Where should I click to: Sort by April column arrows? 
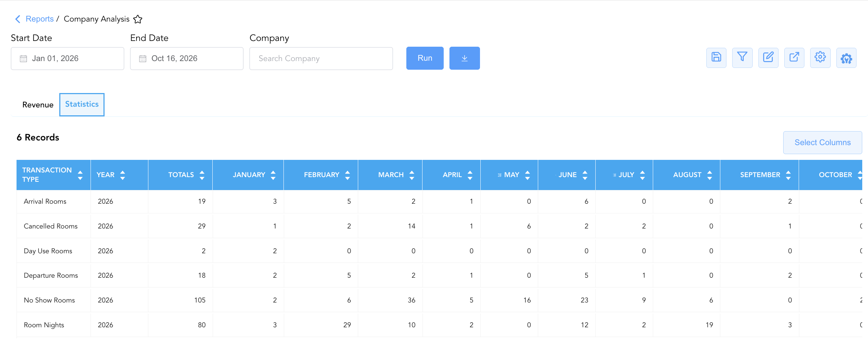coord(470,175)
